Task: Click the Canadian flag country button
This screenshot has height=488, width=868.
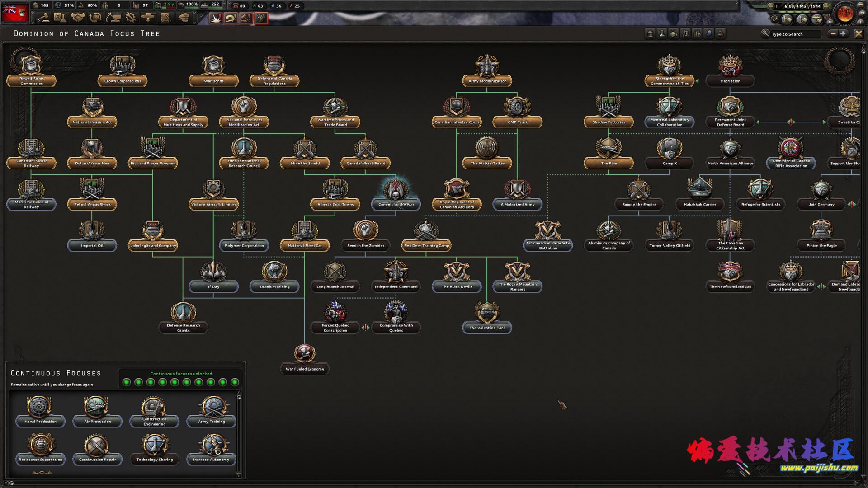Action: [15, 12]
